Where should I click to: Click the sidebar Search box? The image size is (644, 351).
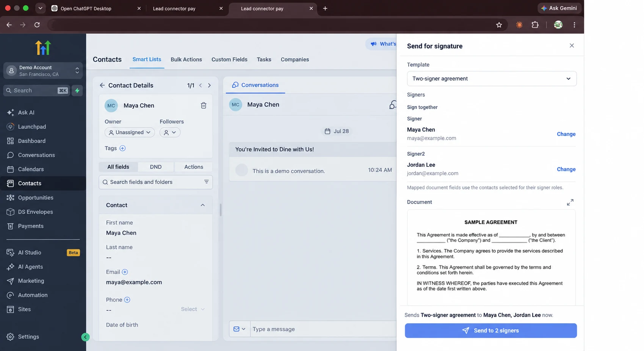click(36, 91)
